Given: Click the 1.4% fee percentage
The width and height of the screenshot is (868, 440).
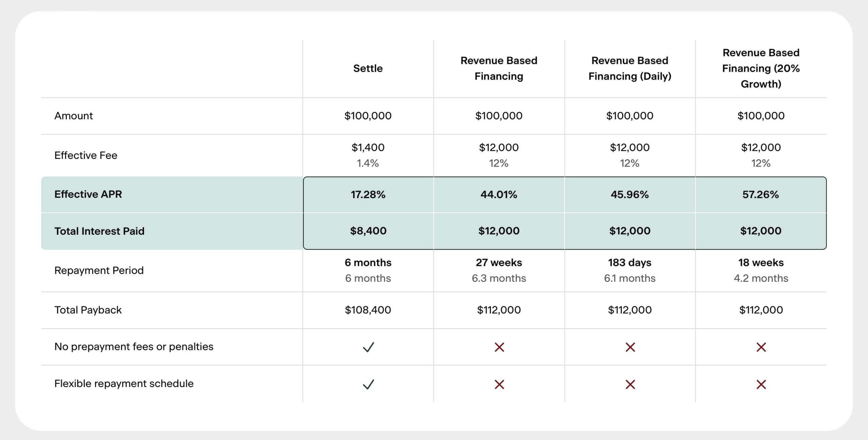Looking at the screenshot, I should point(368,163).
